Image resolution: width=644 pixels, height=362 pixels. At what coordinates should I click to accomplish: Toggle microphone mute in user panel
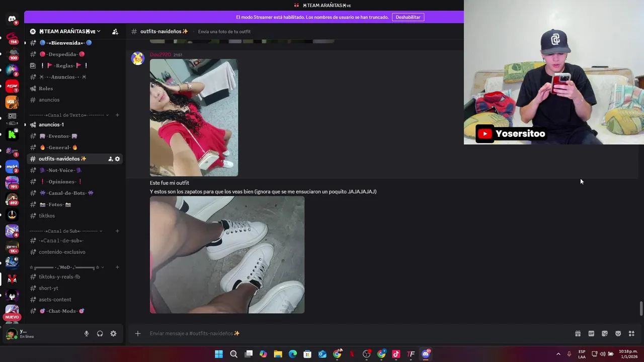click(x=87, y=333)
